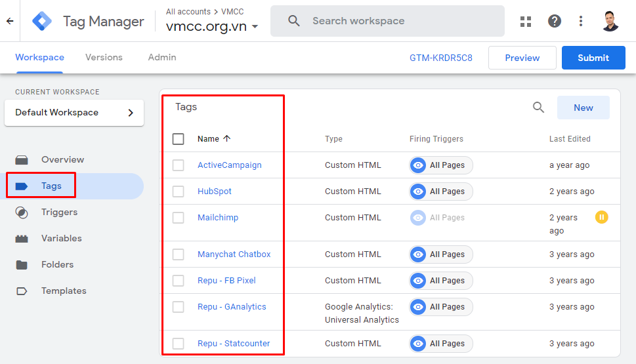Image resolution: width=636 pixels, height=364 pixels.
Task: Click the Firing Triggers column header
Action: click(x=436, y=139)
